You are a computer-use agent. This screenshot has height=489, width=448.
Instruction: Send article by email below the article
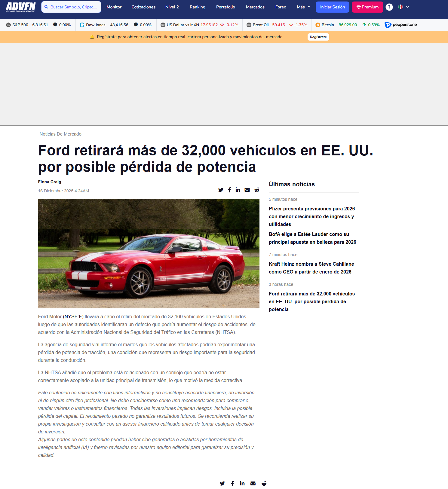coord(253,484)
